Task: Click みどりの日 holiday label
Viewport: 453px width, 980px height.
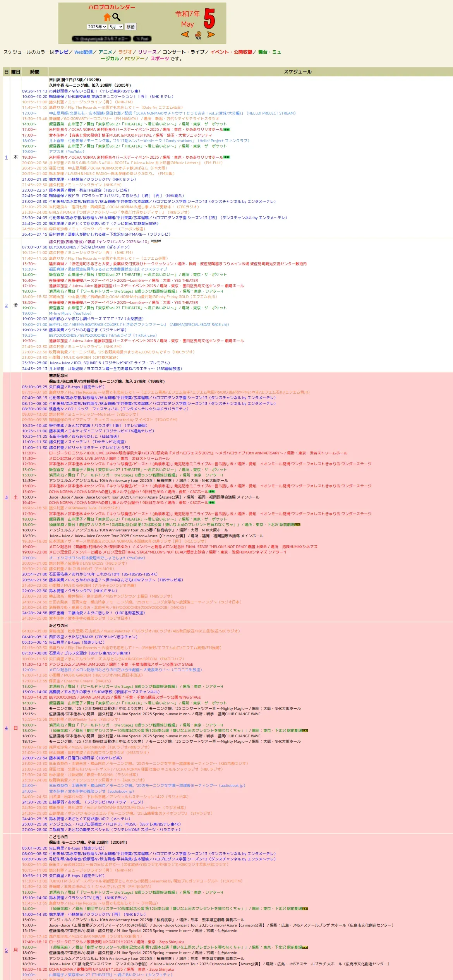Action: [58, 625]
